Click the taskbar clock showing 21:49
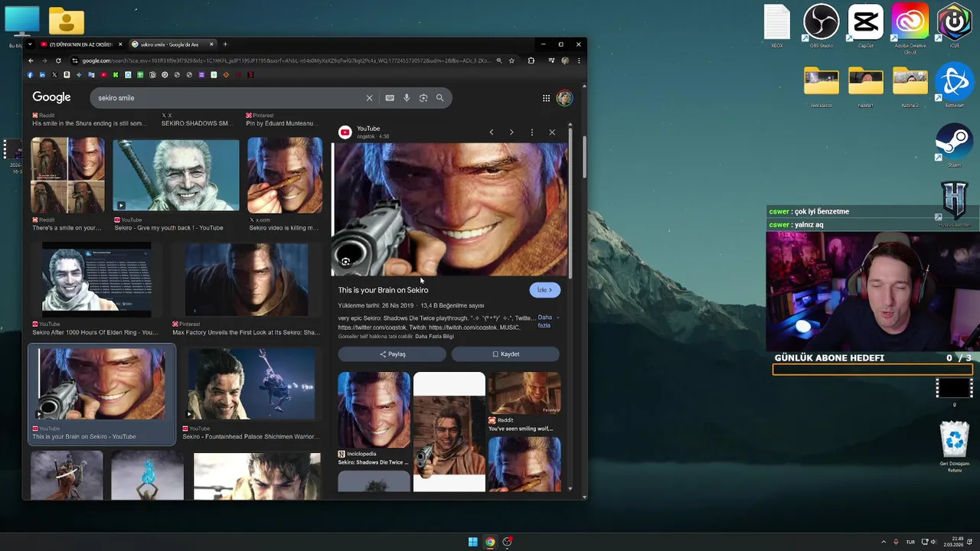Screen dimensions: 980x551 point(953,542)
